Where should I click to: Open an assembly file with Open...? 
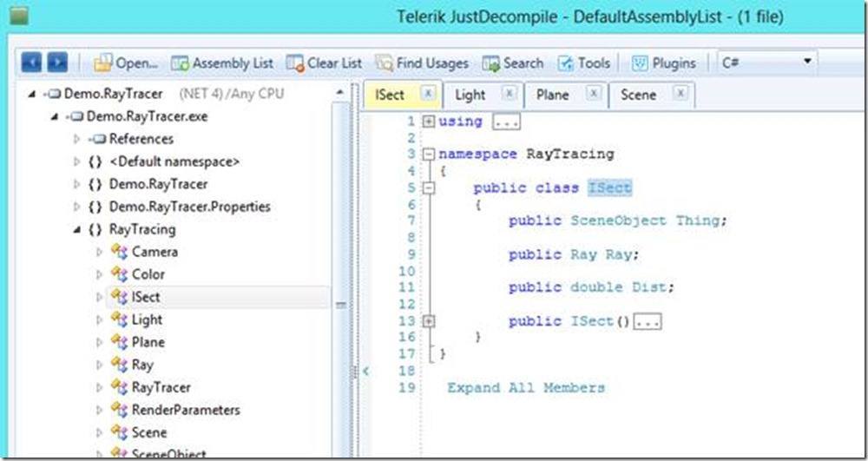tap(126, 63)
